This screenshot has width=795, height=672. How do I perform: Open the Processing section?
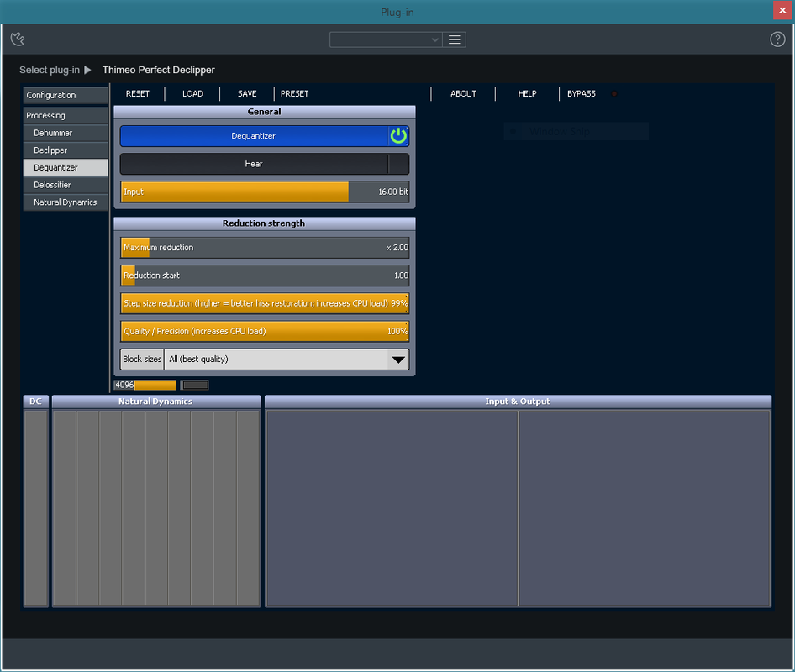[x=66, y=116]
